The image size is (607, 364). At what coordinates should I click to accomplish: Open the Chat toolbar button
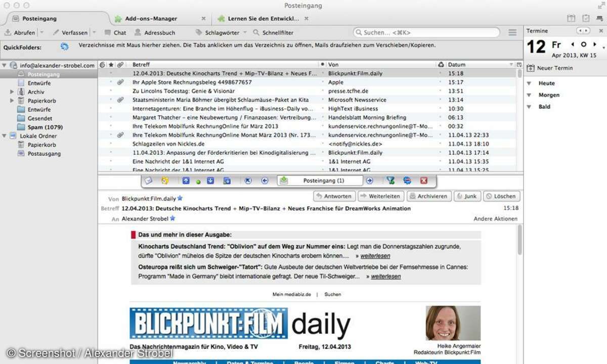[115, 32]
